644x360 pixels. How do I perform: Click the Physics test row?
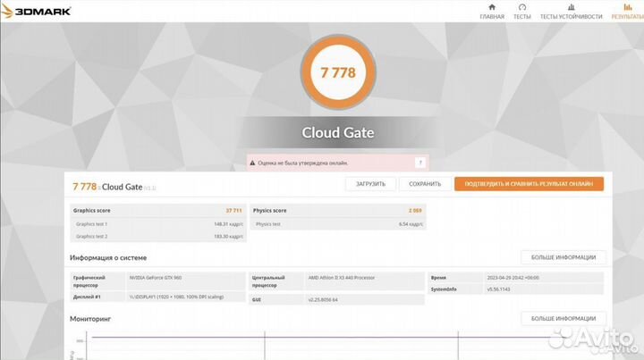[x=338, y=224]
